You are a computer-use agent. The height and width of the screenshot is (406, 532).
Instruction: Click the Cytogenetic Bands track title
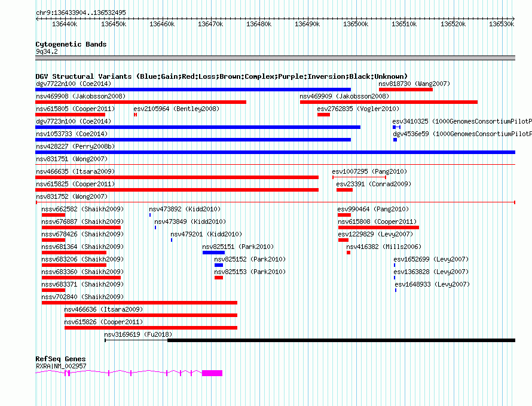pyautogui.click(x=71, y=44)
